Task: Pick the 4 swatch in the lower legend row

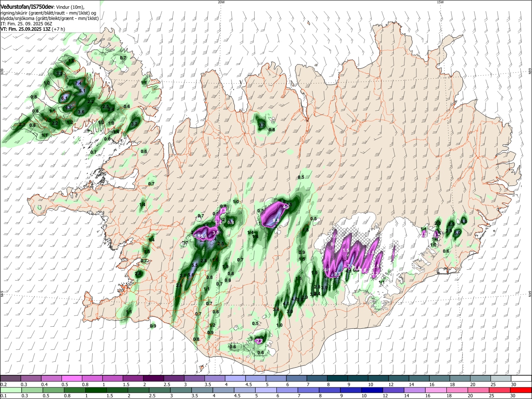Action: point(223,390)
